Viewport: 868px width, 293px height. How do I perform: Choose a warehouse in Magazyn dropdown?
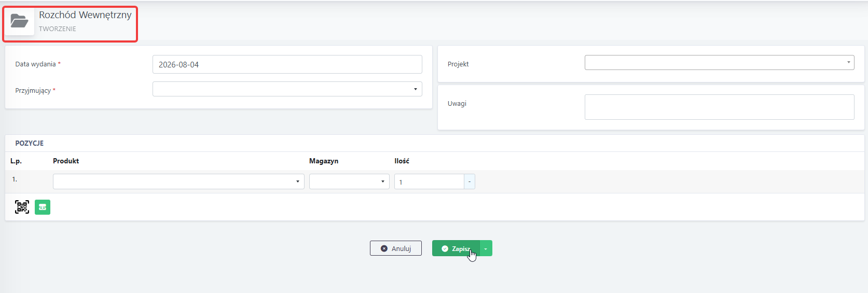[349, 182]
